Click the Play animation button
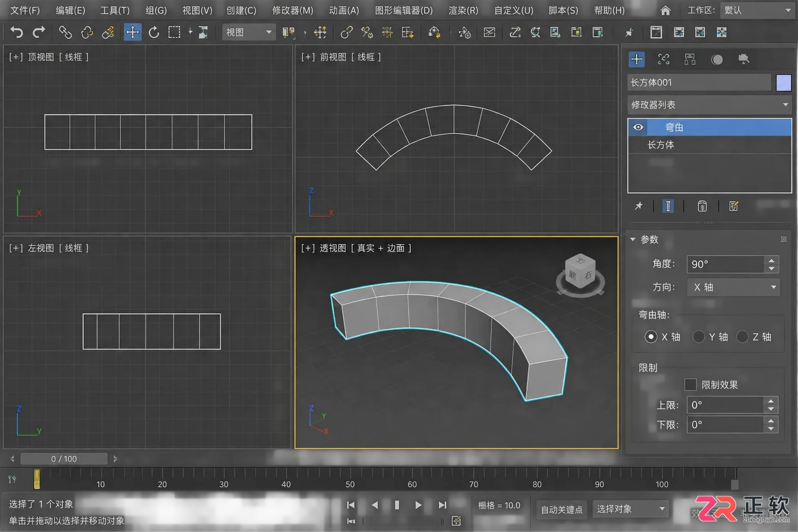The image size is (798, 532). tap(418, 505)
